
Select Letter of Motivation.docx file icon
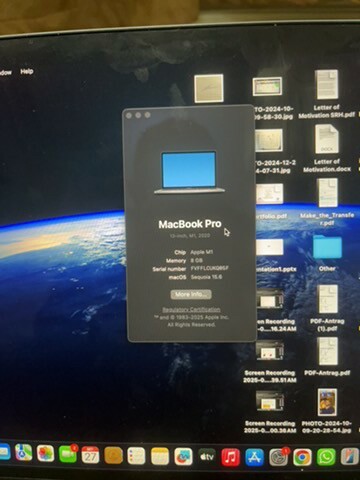point(327,139)
